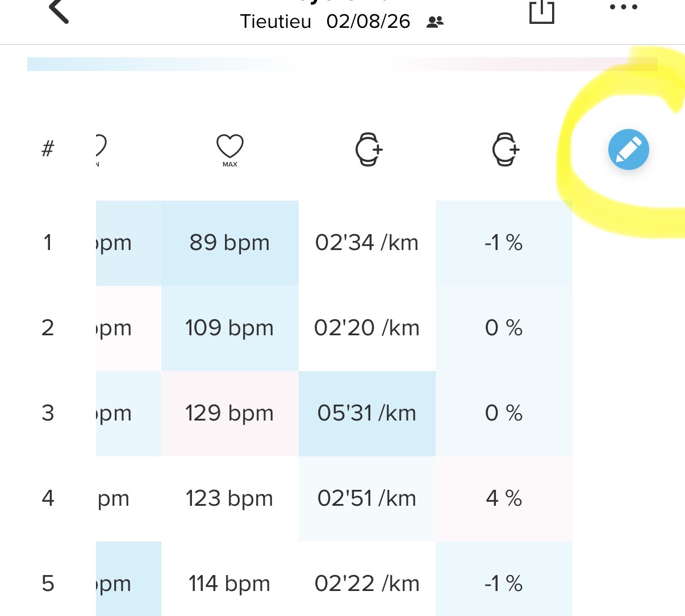Viewport: 685px width, 616px height.
Task: Select the 89 bpm cell in lap 1
Action: (229, 243)
